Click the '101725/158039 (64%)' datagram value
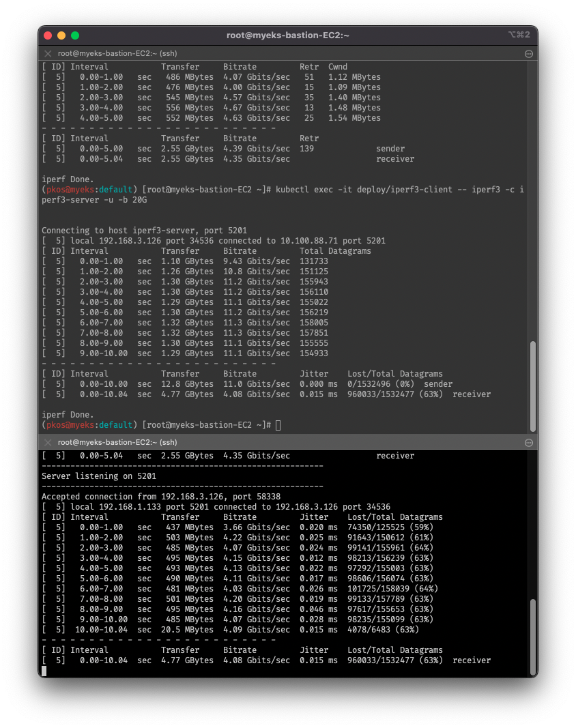This screenshot has width=576, height=728. pyautogui.click(x=393, y=589)
